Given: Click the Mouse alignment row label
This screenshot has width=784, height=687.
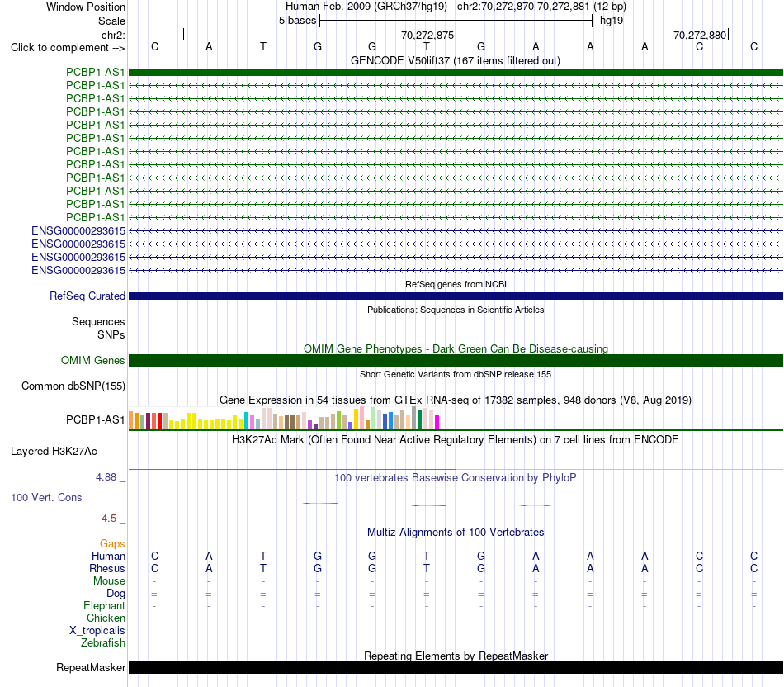Looking at the screenshot, I should [x=109, y=581].
